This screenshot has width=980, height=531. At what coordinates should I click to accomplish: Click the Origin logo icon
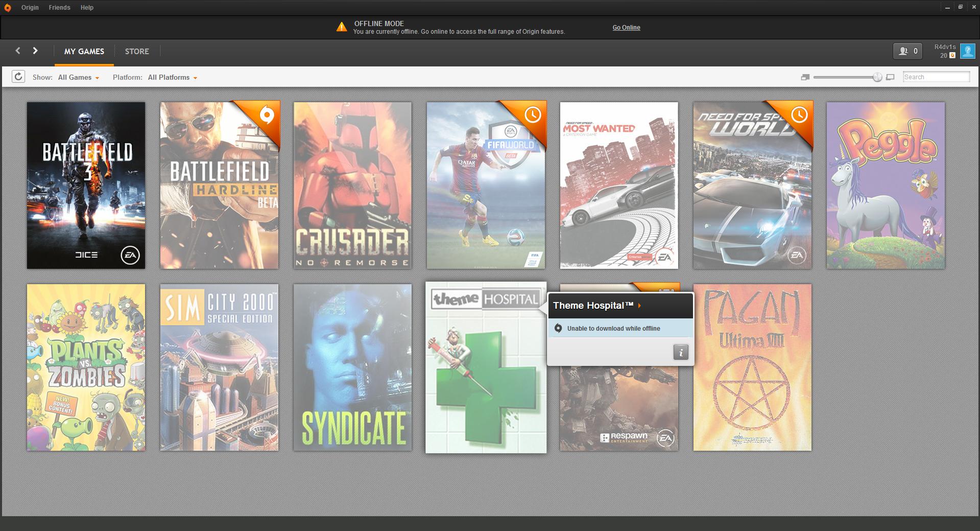point(8,8)
